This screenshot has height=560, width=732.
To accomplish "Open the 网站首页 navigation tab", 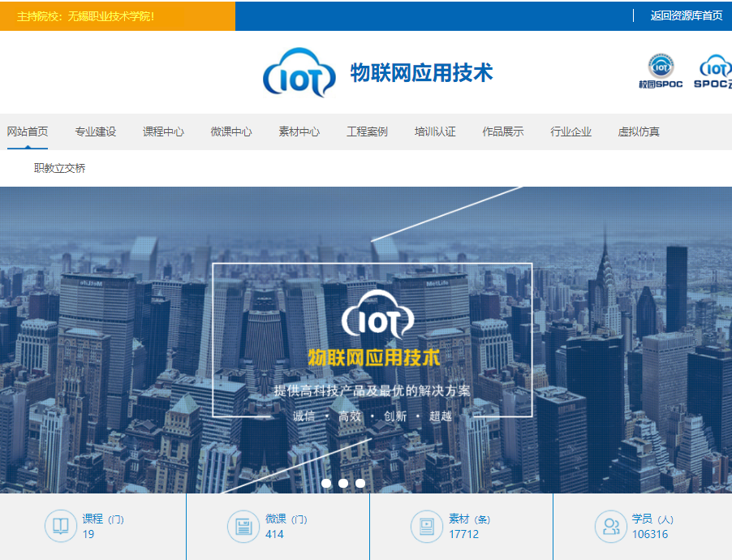I will (28, 131).
